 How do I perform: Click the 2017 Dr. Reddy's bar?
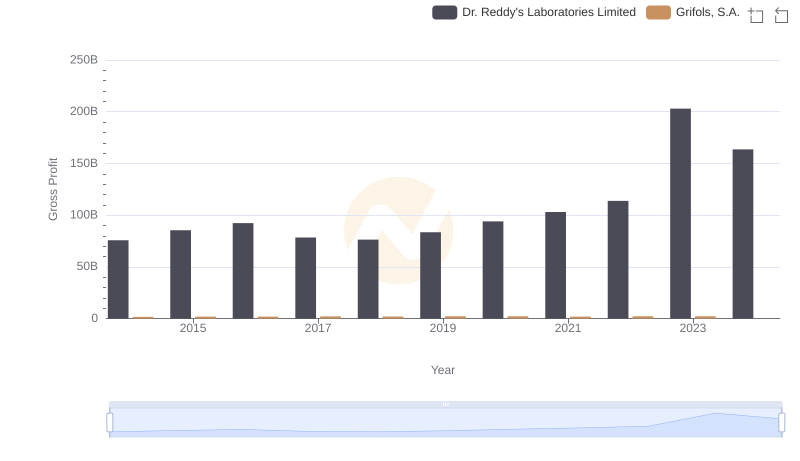(306, 278)
